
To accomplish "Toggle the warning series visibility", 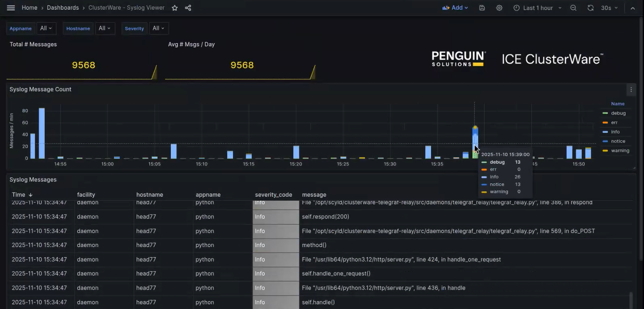I will [619, 150].
